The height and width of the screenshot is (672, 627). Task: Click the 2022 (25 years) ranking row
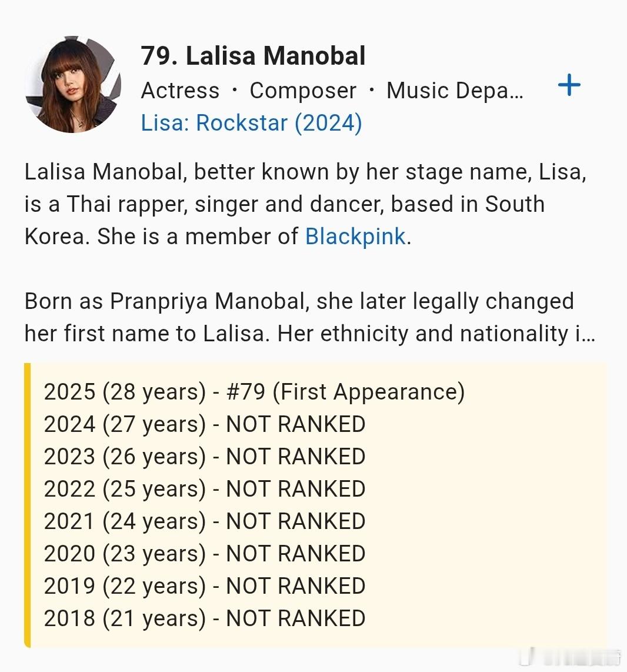pos(205,489)
